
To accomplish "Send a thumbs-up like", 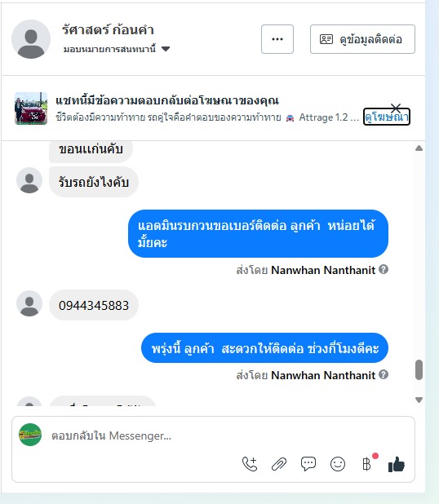I will pos(397,464).
